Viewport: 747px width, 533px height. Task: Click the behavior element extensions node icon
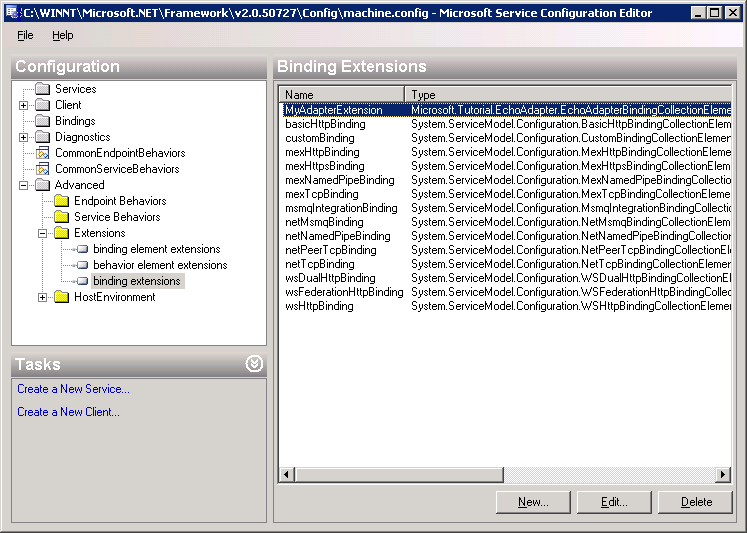(x=82, y=265)
